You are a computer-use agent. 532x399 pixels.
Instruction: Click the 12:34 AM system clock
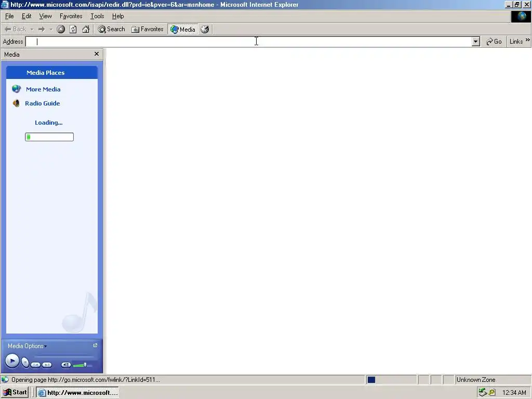coord(514,393)
